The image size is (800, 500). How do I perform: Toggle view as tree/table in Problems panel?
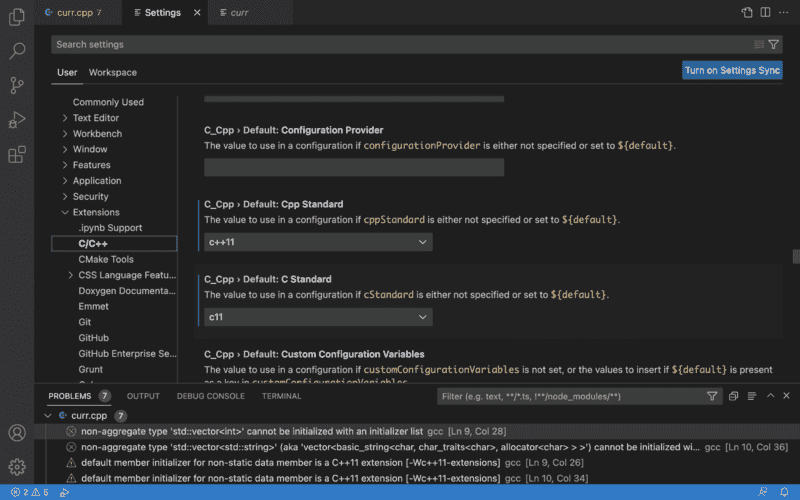coord(752,396)
